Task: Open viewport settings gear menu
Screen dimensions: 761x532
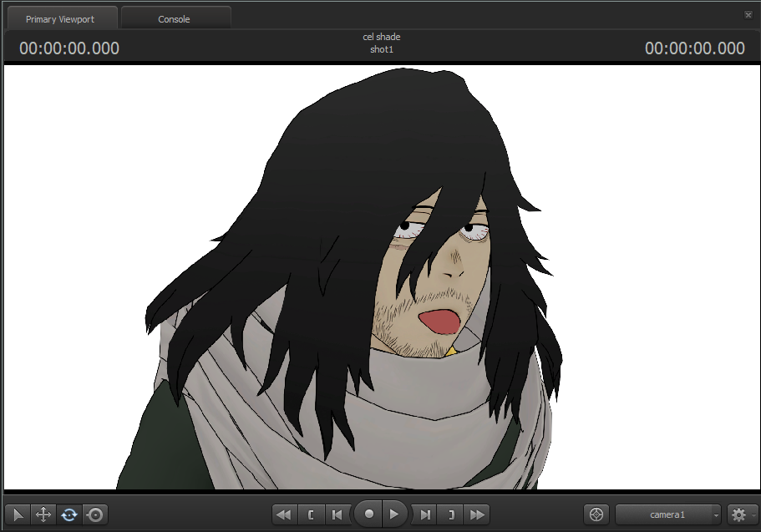Action: pyautogui.click(x=738, y=514)
